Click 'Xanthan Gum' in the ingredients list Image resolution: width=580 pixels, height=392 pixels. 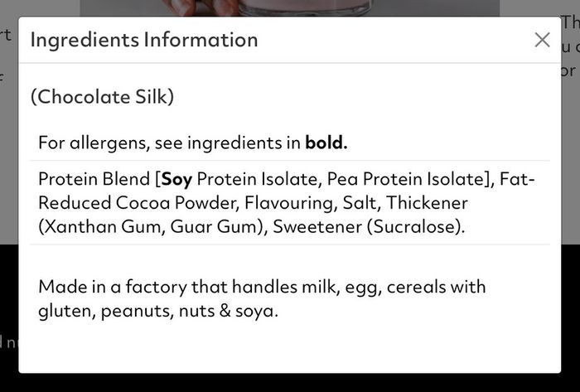102,226
